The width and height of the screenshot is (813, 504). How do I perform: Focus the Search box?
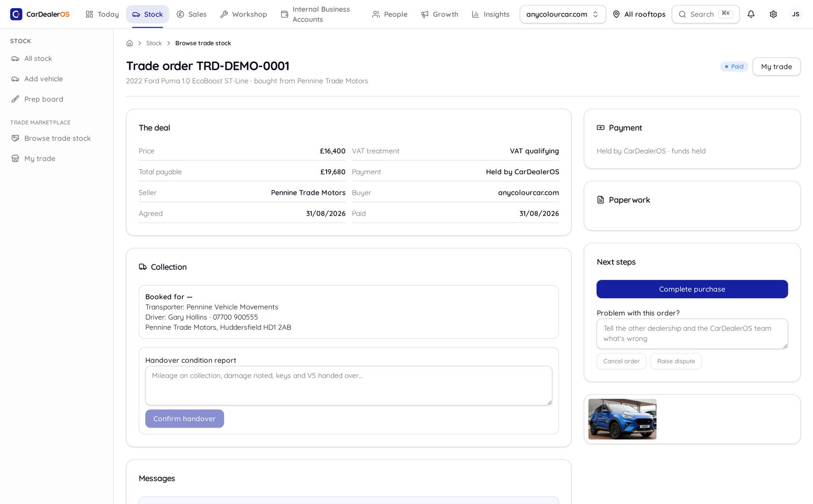[x=705, y=14]
